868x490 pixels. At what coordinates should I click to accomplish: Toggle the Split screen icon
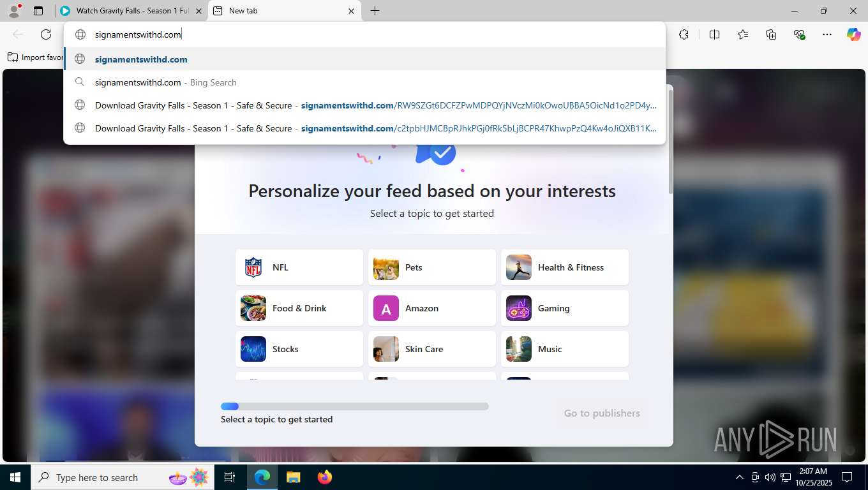click(x=714, y=34)
